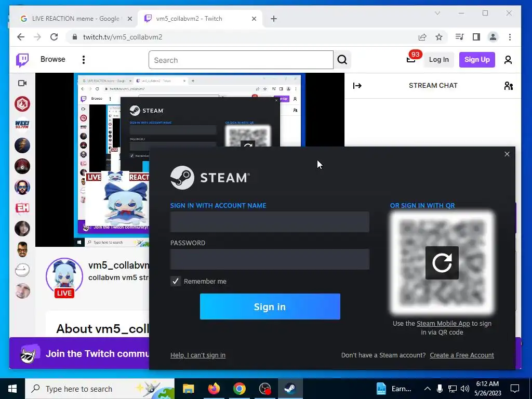Open Steam from the taskbar

click(290, 389)
